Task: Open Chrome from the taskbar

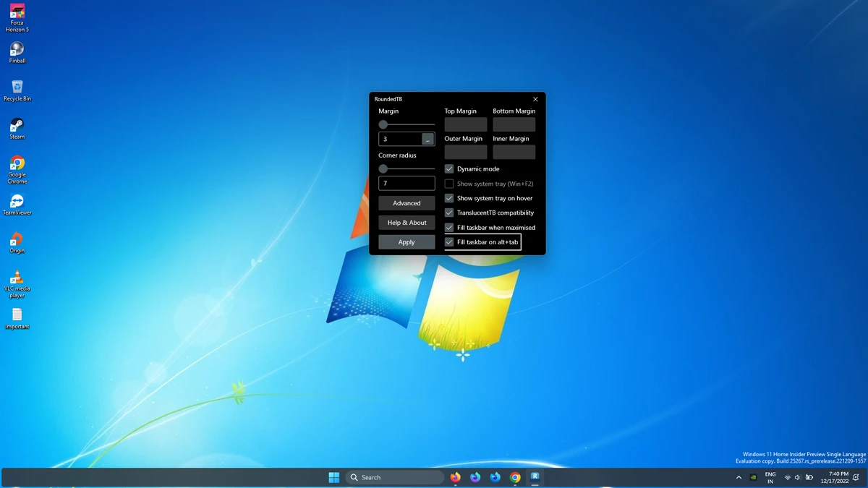Action: (515, 477)
